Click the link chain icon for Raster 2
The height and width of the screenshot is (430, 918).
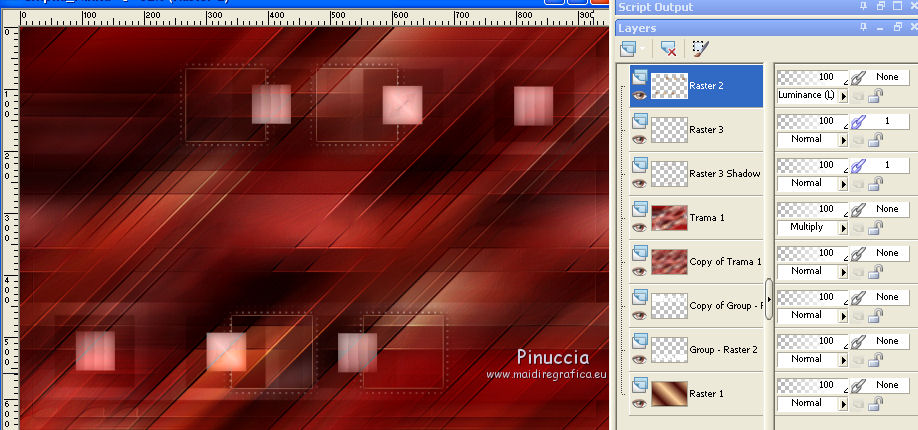pos(858,77)
